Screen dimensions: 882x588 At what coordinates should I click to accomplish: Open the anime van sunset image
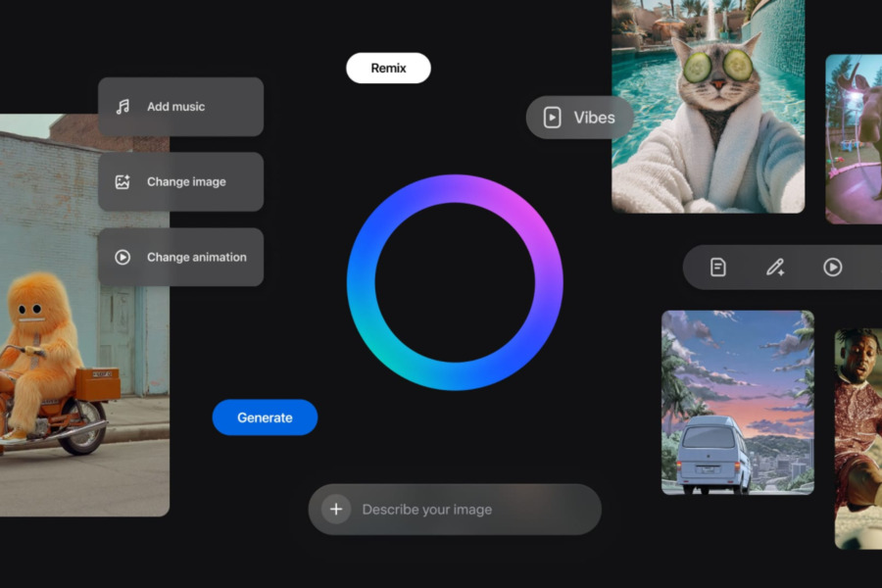point(737,403)
